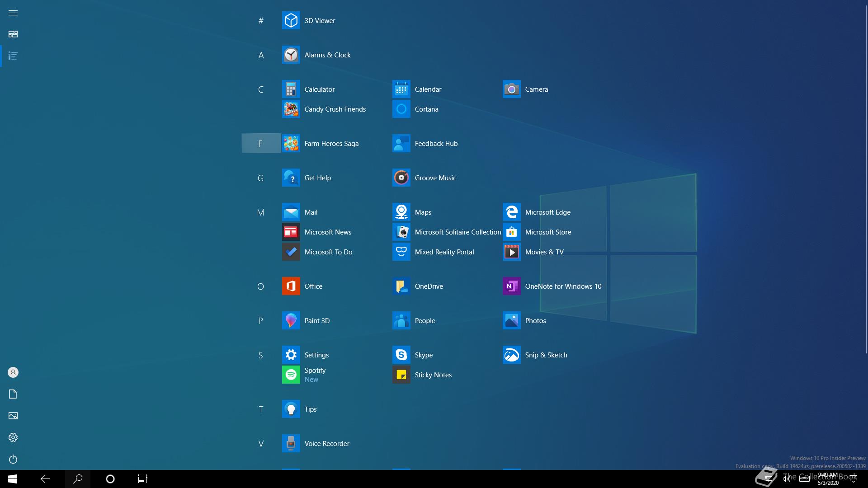Click the Cortana circle on taskbar
Screen dimensions: 868x488
tap(110, 479)
